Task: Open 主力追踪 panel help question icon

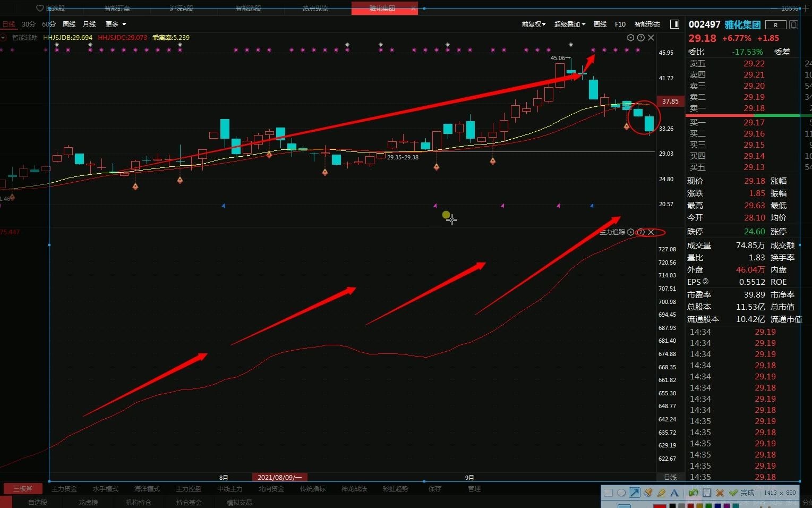Action: click(640, 232)
